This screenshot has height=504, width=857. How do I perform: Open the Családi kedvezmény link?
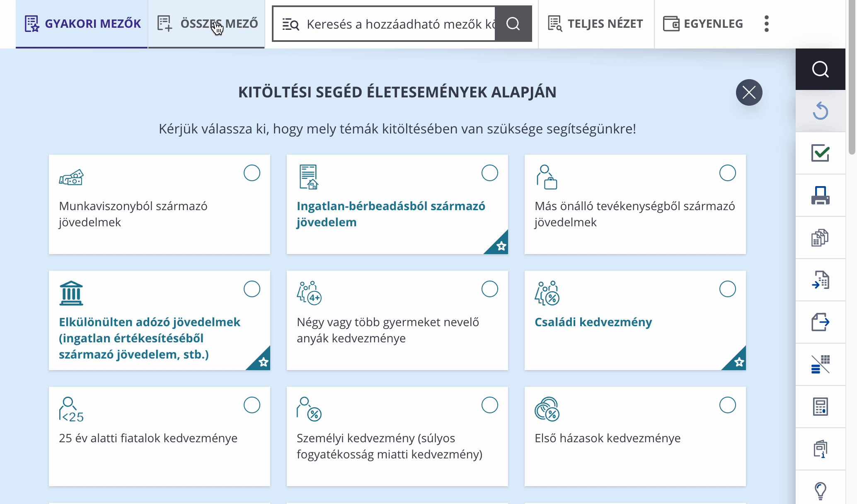pyautogui.click(x=593, y=322)
